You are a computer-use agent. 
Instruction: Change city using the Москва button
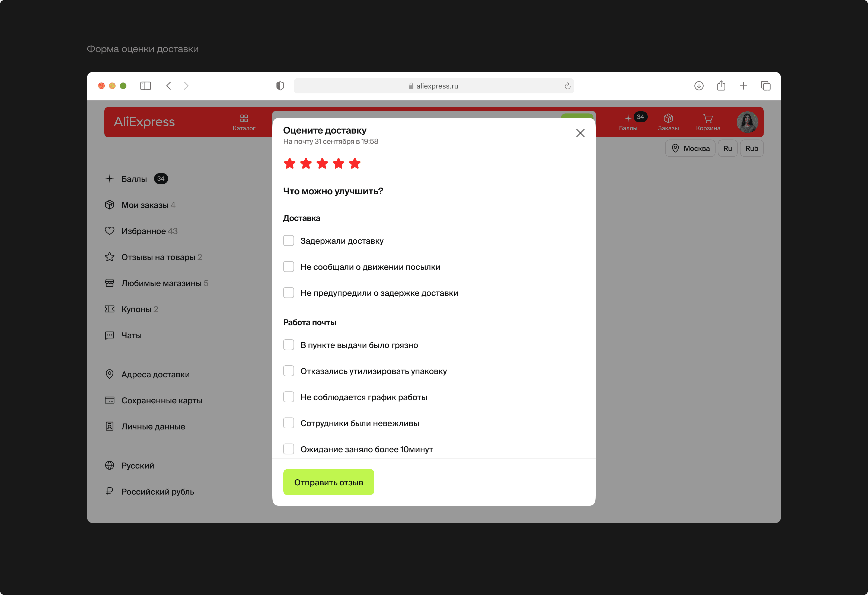690,148
